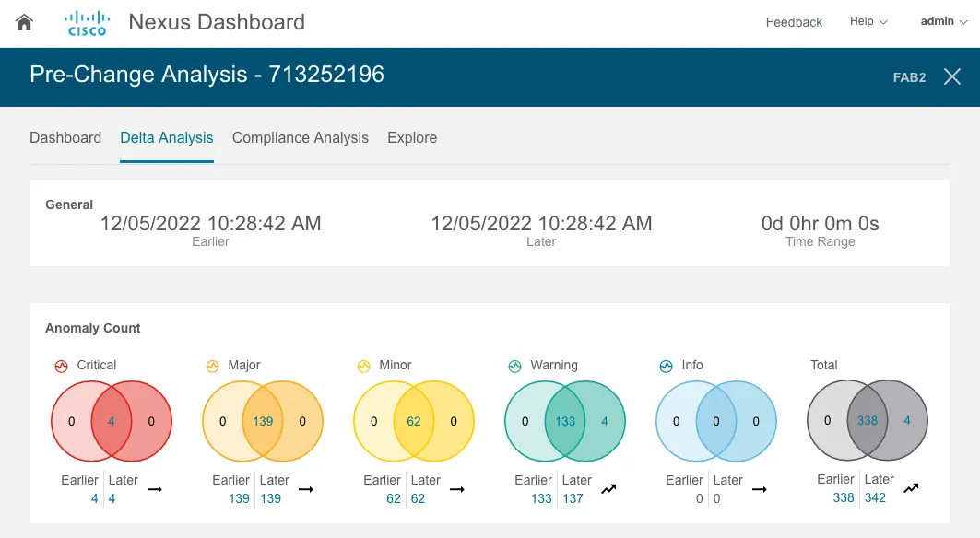Click Critical Venn overlap value 4
The image size is (980, 538).
(x=112, y=421)
